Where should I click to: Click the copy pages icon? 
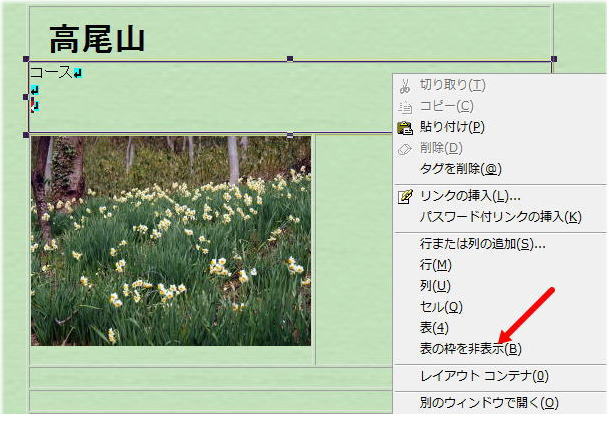click(405, 107)
